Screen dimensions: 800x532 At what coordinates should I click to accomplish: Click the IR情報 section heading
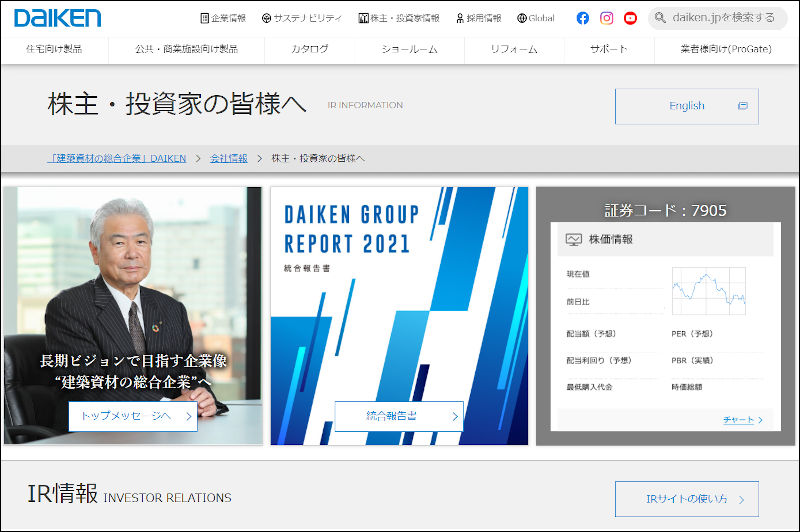click(62, 494)
